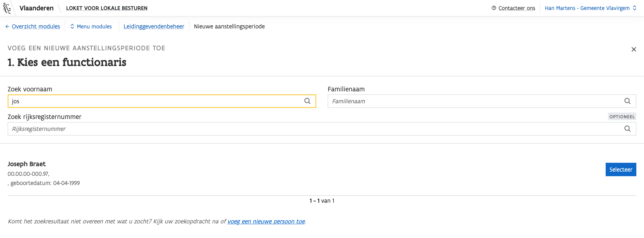The height and width of the screenshot is (238, 644).
Task: Go to Overzicht modules
Action: pos(36,26)
